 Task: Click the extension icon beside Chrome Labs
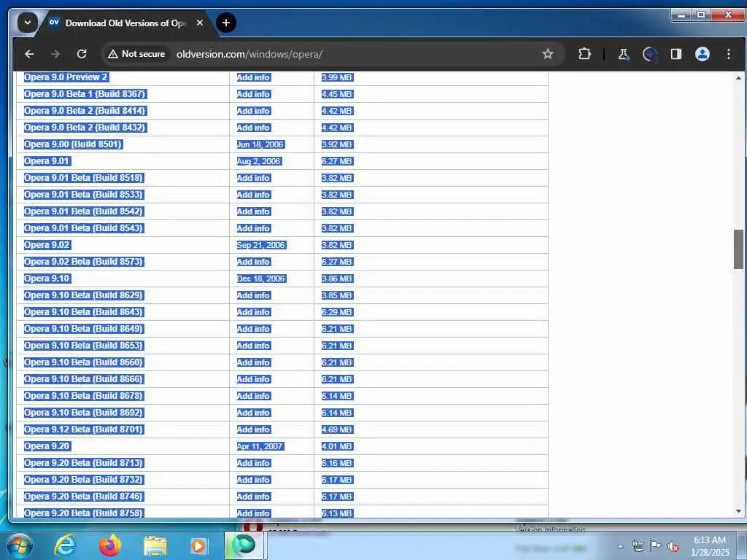650,54
